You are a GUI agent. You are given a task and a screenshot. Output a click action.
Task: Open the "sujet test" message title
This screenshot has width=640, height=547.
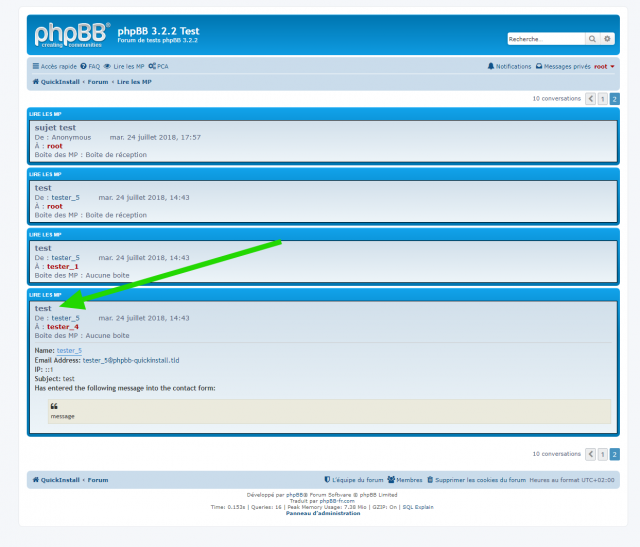pos(55,128)
